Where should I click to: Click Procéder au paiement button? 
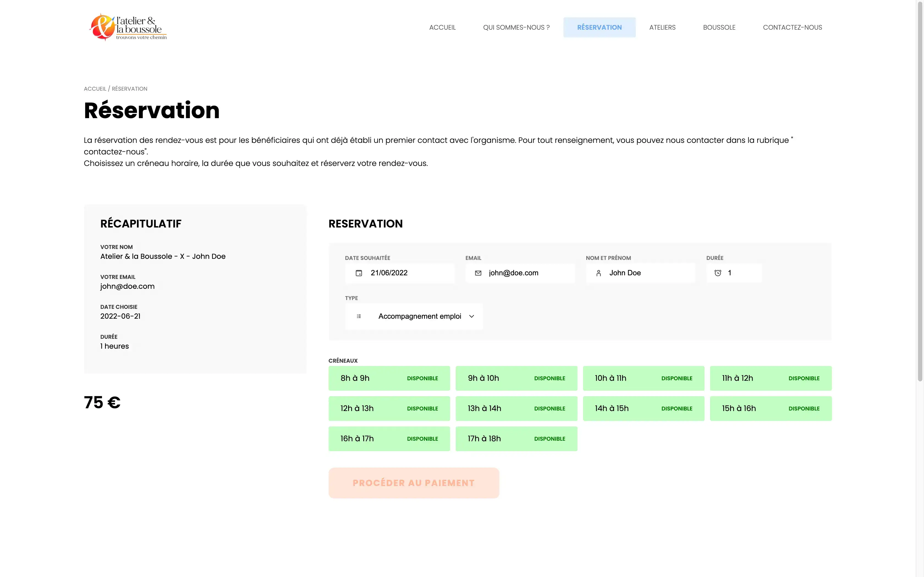(x=414, y=483)
